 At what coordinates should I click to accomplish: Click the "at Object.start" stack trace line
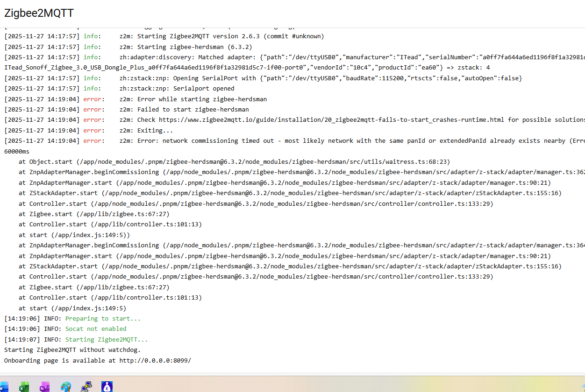(234, 162)
